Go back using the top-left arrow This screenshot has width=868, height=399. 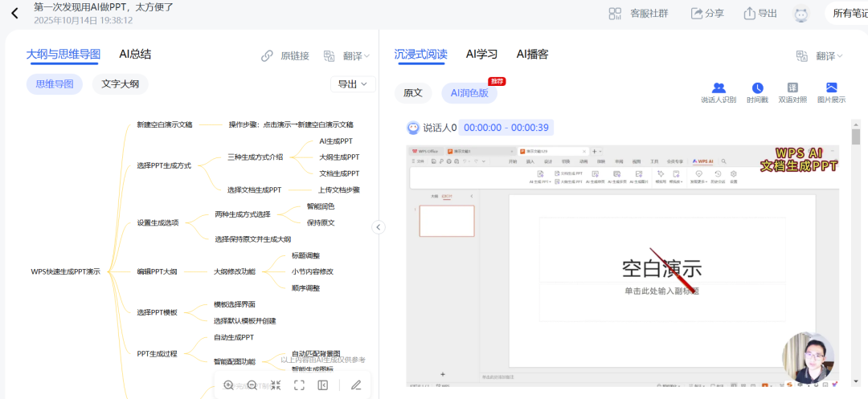[x=15, y=13]
